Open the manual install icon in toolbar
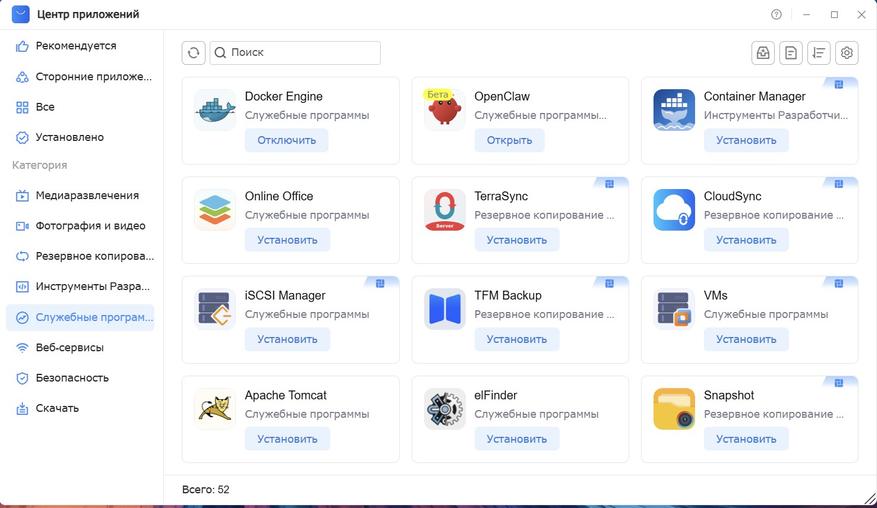Viewport: 877px width, 508px height. point(763,53)
